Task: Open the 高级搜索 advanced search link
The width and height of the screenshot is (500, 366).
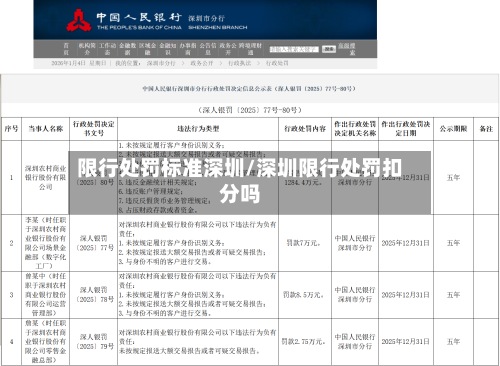Action: (347, 49)
